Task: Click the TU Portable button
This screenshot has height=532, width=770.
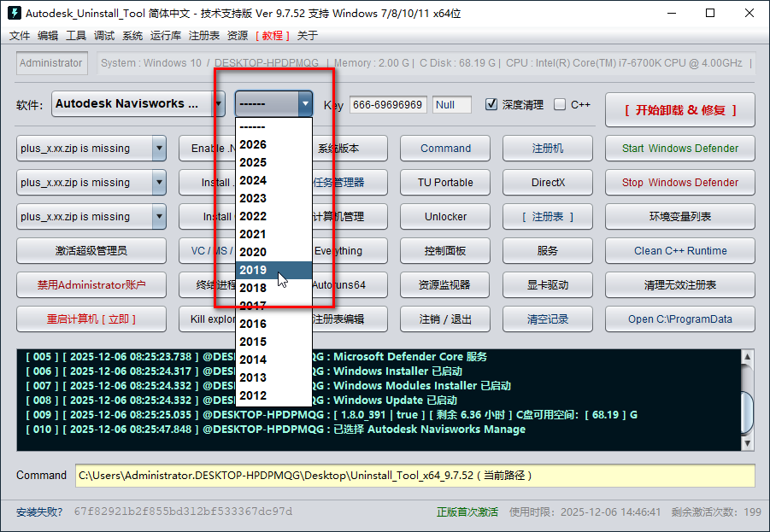Action: pos(445,183)
